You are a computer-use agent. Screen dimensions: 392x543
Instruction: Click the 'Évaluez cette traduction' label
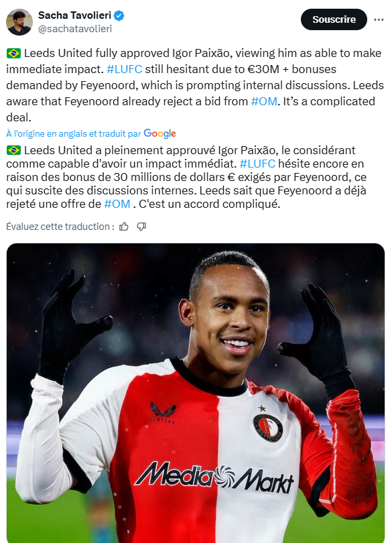pyautogui.click(x=60, y=227)
